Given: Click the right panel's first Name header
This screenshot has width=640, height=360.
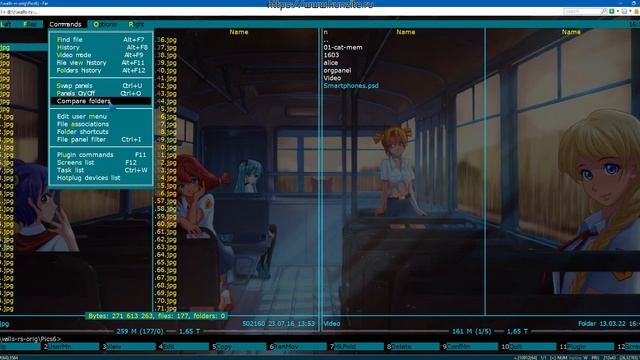Looking at the screenshot, I should [406, 32].
